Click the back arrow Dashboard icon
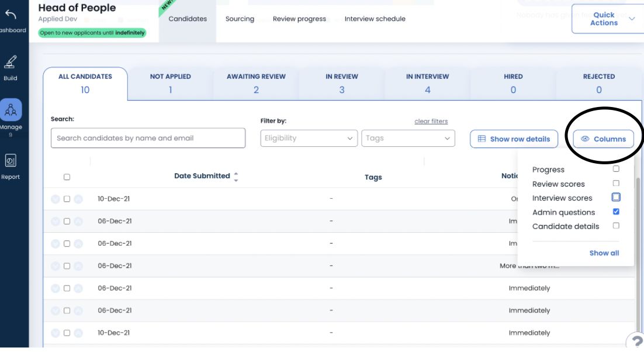This screenshot has width=644, height=352. [11, 15]
